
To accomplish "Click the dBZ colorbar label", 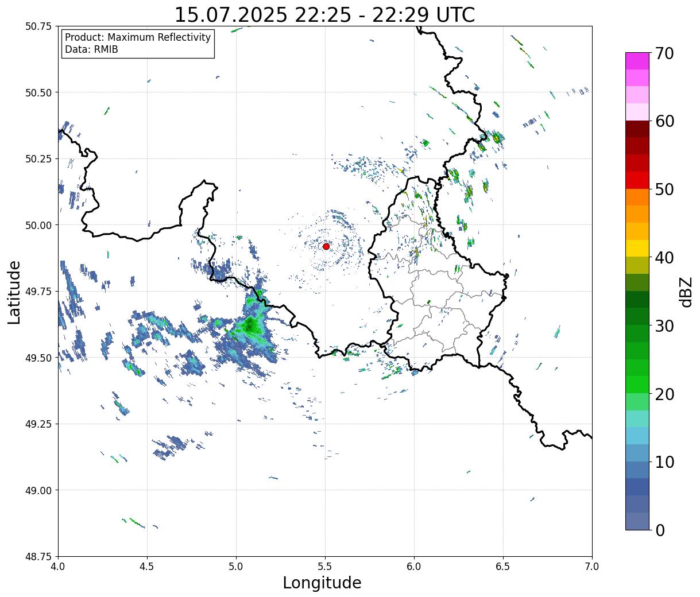I will point(686,292).
